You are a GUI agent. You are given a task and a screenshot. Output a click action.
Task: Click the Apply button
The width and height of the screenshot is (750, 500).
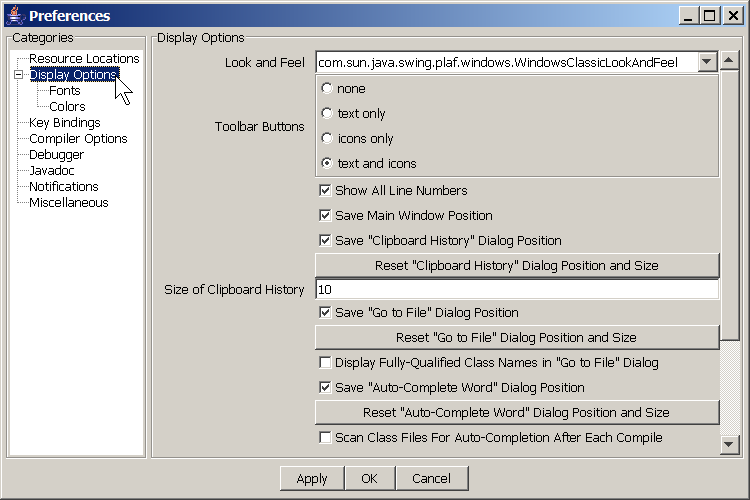pyautogui.click(x=312, y=478)
